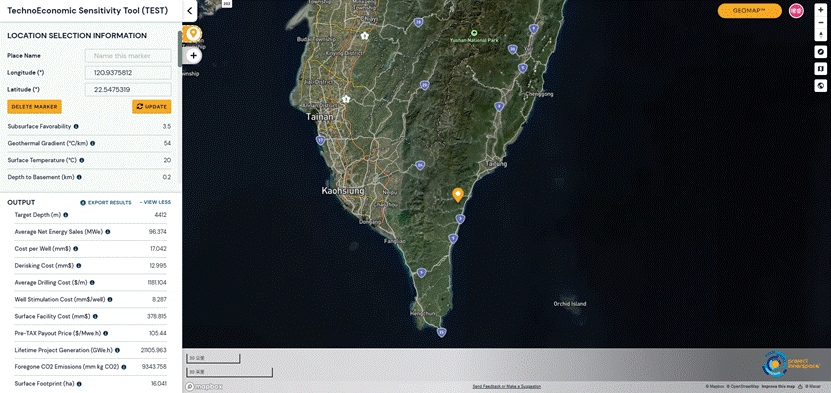Show info for Depth to Basement
Image resolution: width=831 pixels, height=393 pixels.
(79, 177)
